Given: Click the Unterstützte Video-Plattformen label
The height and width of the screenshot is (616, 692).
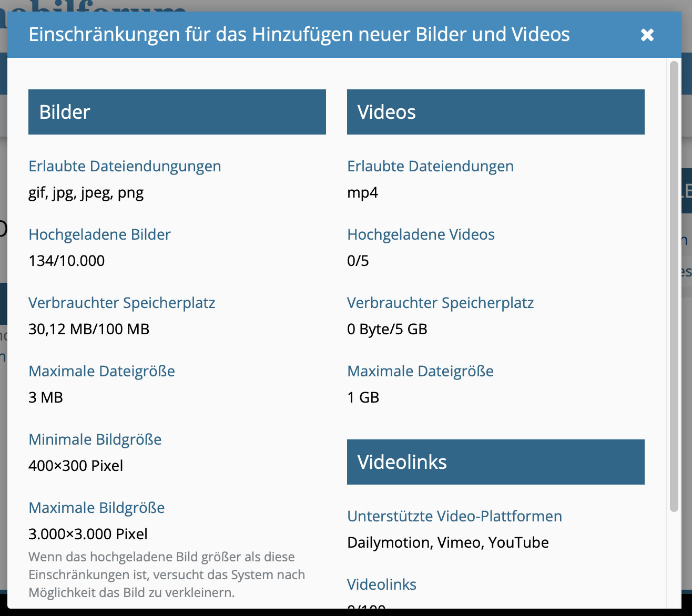Looking at the screenshot, I should [454, 516].
